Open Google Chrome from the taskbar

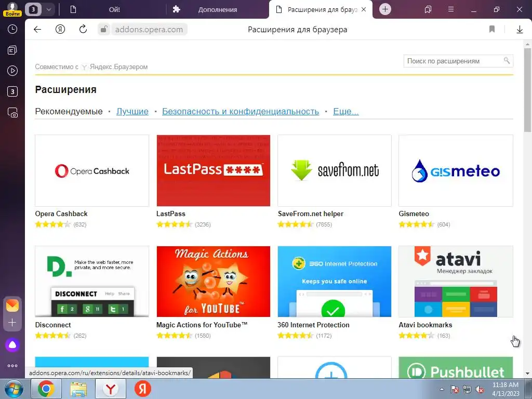point(46,389)
